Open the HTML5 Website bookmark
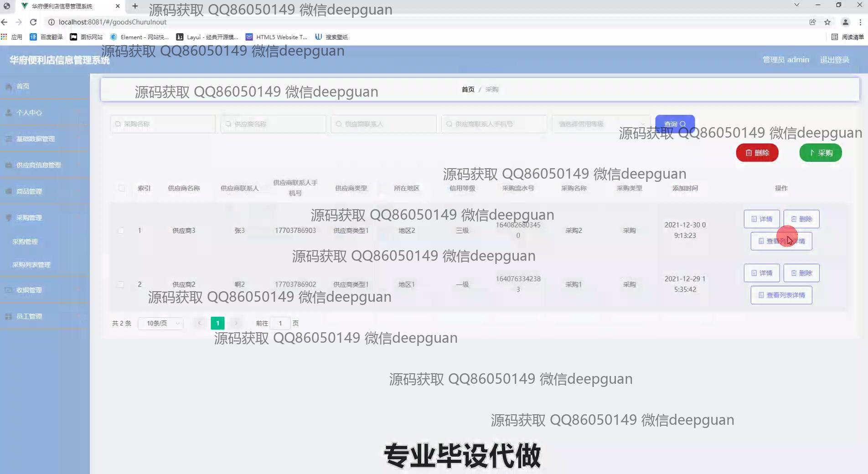 click(x=277, y=37)
